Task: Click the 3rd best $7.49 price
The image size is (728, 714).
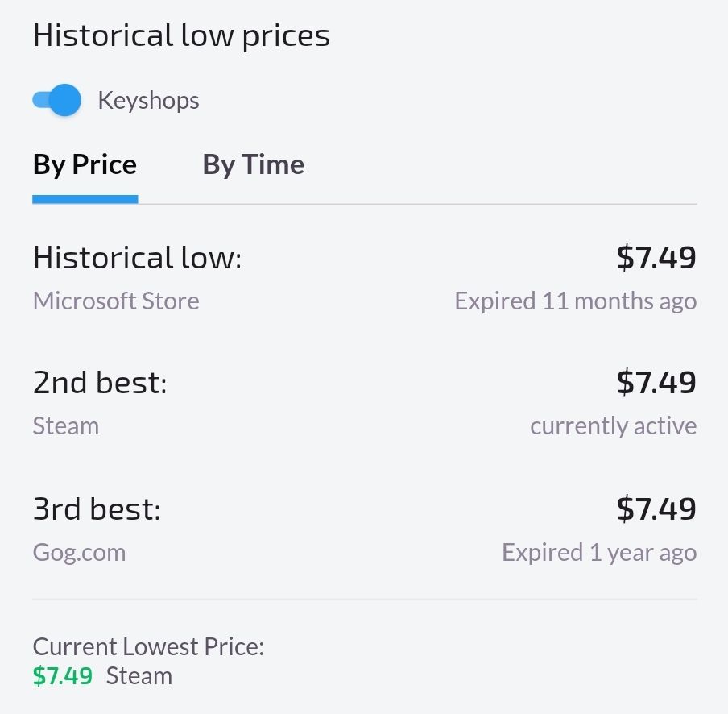Action: (656, 509)
